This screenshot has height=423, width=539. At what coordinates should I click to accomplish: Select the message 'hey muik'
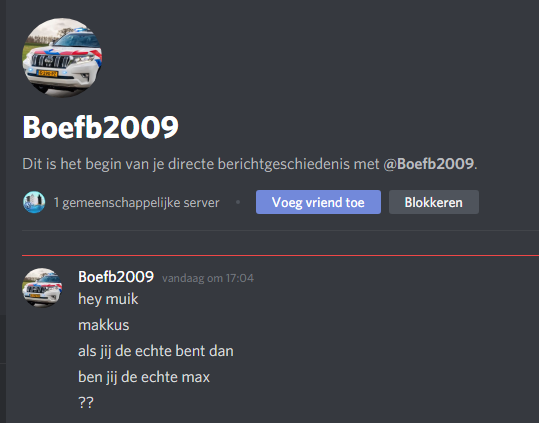[108, 299]
